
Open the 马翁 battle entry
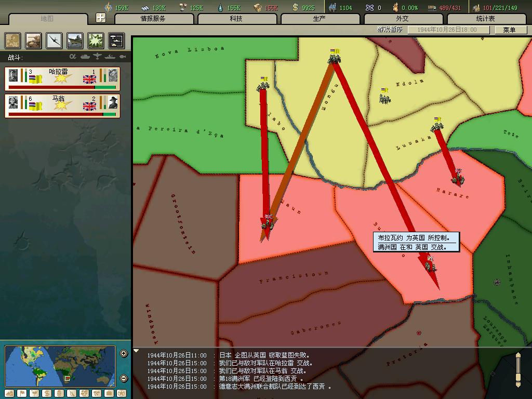click(x=62, y=106)
